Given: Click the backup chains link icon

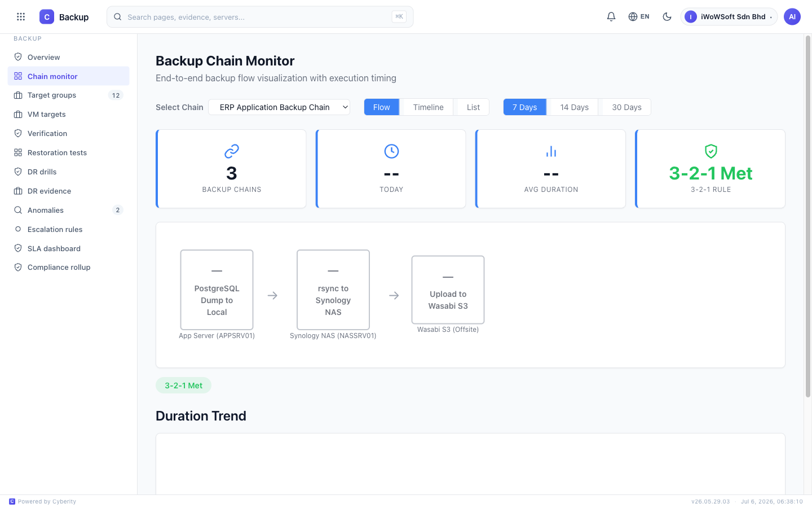Looking at the screenshot, I should click(x=232, y=151).
